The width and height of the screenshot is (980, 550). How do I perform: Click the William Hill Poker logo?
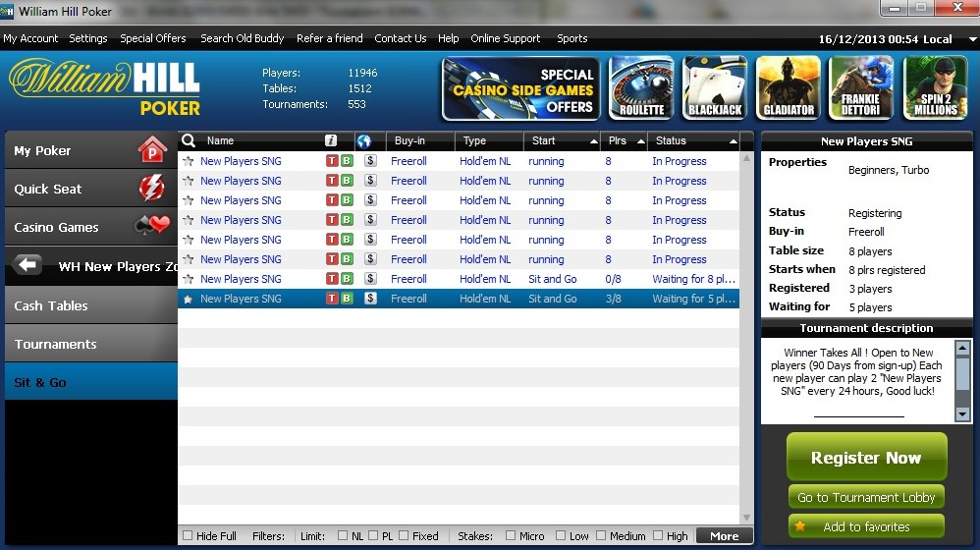click(x=104, y=87)
